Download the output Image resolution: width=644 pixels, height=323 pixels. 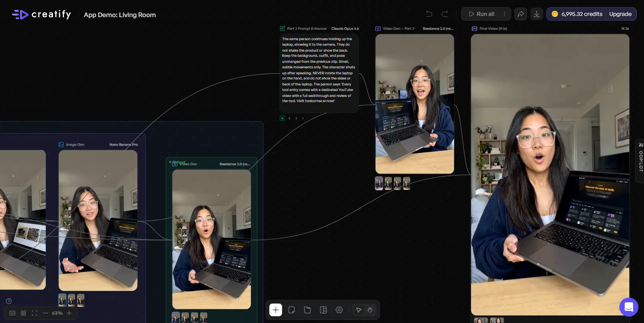(x=536, y=14)
